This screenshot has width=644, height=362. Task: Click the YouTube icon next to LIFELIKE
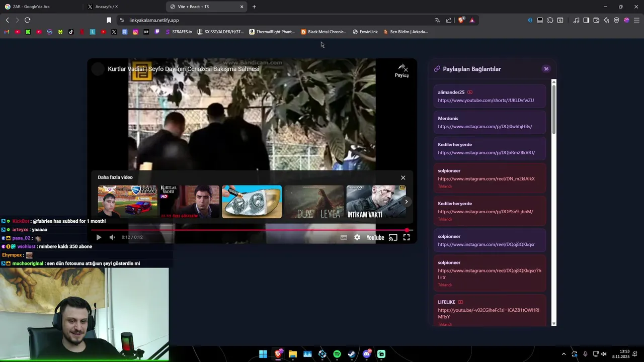pyautogui.click(x=460, y=302)
